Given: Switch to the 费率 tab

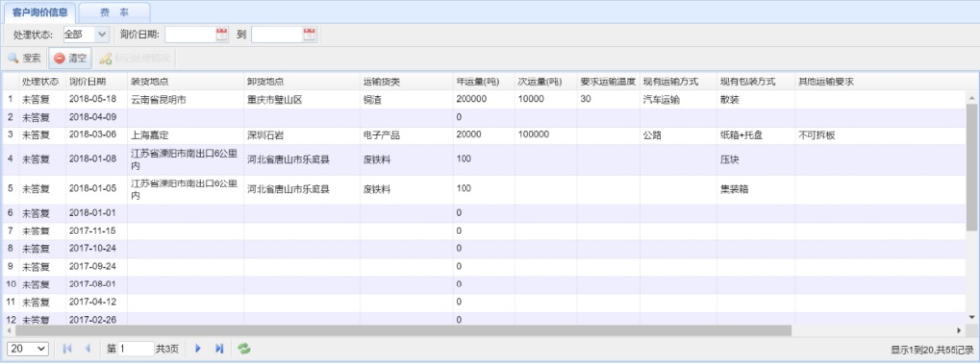Looking at the screenshot, I should (115, 13).
